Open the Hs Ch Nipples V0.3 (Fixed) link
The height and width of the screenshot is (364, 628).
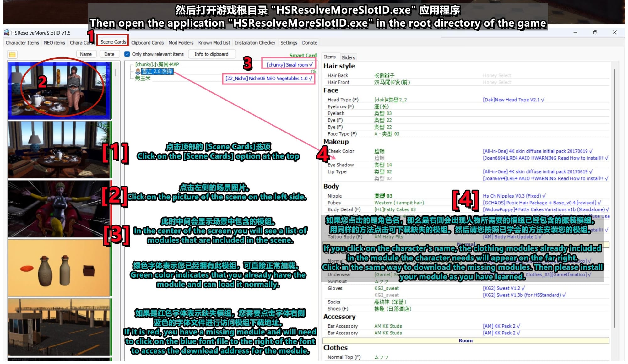click(x=514, y=196)
